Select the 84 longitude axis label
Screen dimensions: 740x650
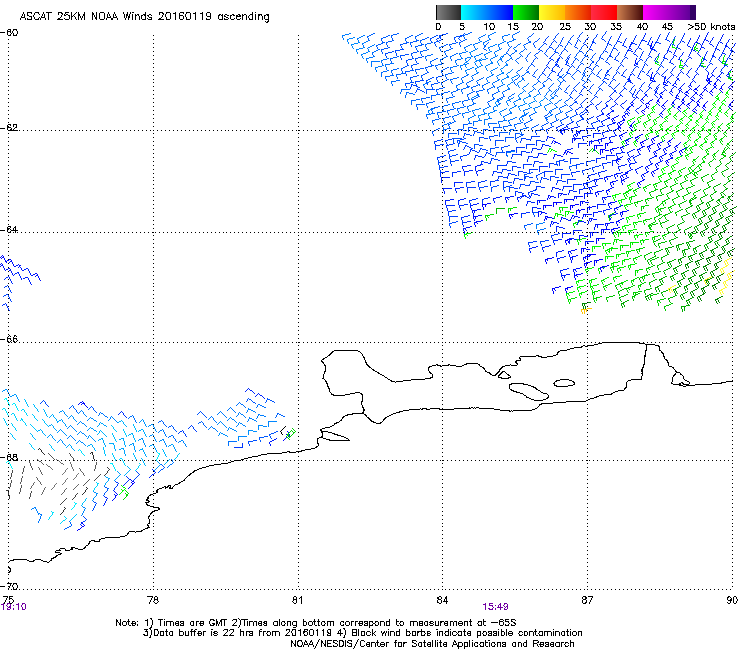click(x=442, y=600)
